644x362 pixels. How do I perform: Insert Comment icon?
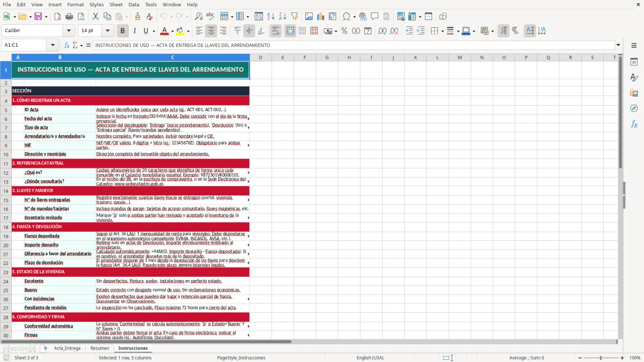click(375, 17)
